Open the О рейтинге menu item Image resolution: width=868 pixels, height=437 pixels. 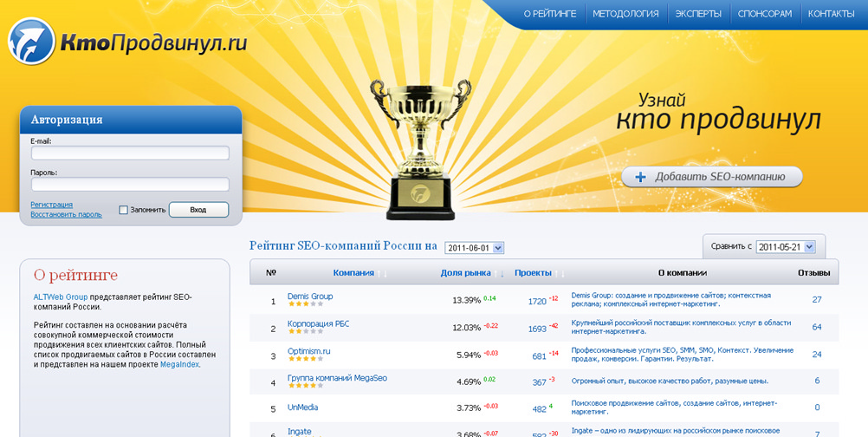click(x=550, y=14)
